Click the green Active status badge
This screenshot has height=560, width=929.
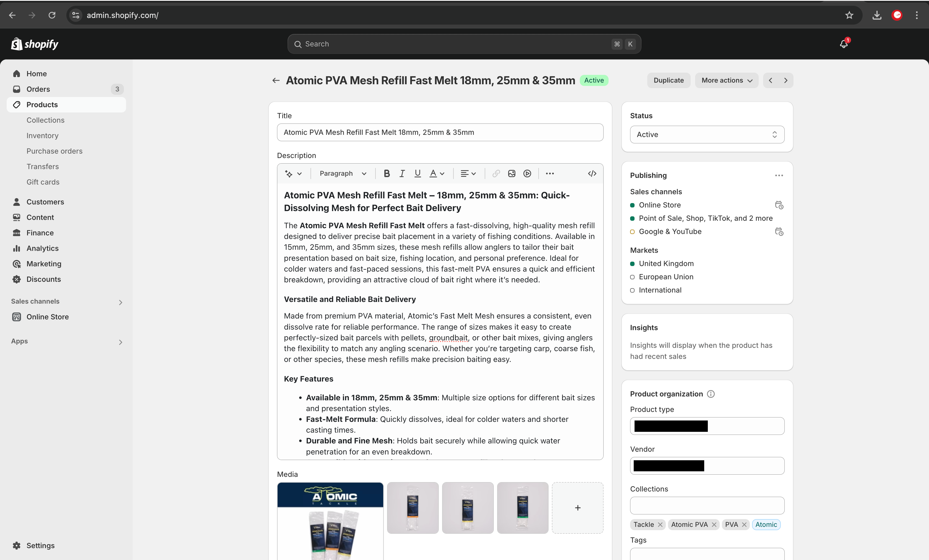(594, 80)
